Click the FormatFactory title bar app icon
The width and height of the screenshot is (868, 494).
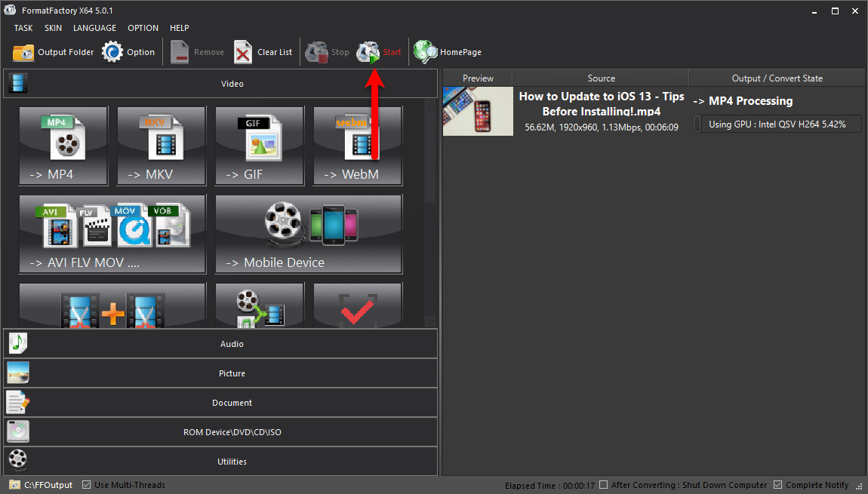click(10, 10)
